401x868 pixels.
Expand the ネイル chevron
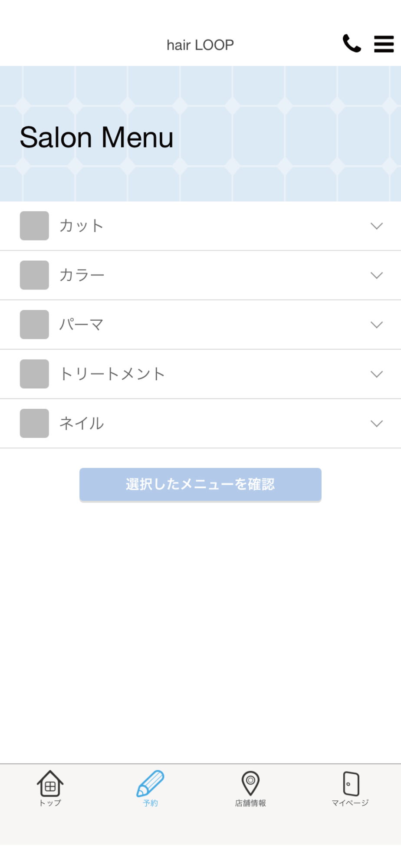pos(377,424)
